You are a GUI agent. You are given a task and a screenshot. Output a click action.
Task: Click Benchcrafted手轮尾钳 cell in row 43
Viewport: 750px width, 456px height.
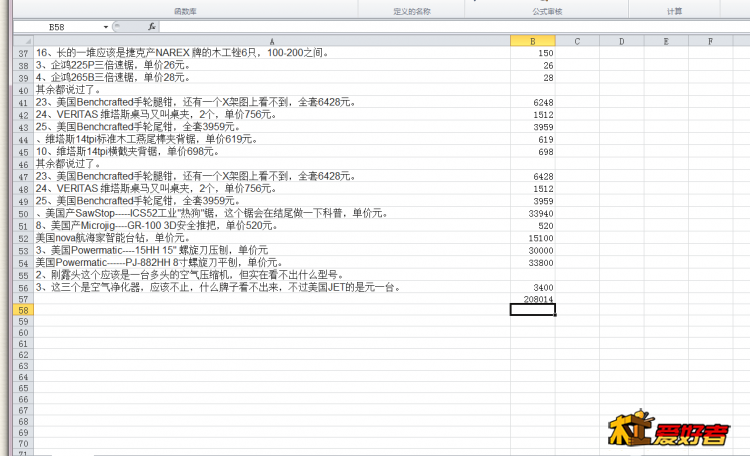272,127
